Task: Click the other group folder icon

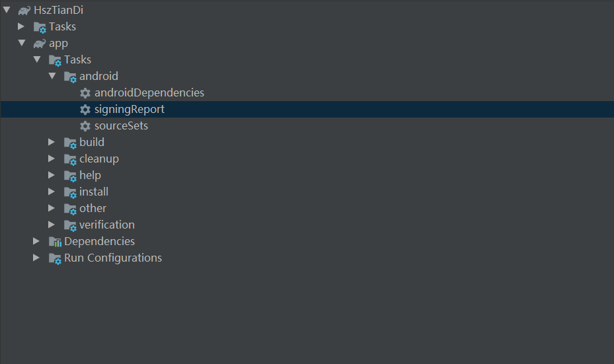Action: 70,209
